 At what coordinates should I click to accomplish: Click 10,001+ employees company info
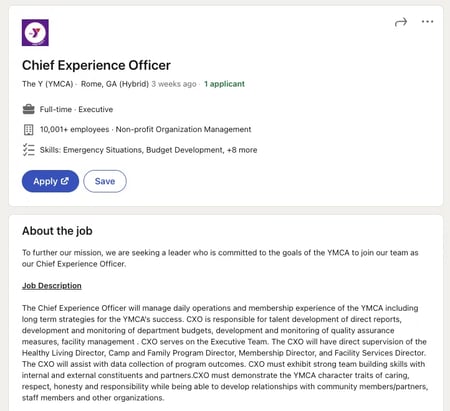(74, 129)
